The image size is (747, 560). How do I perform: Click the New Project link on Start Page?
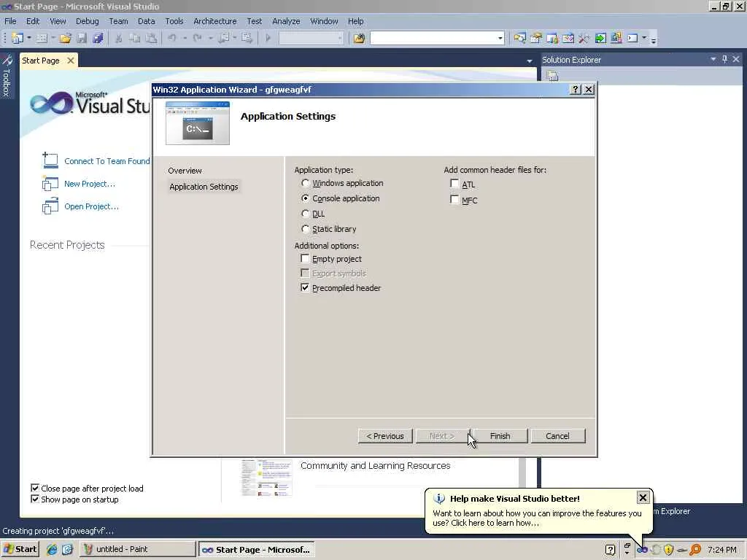(90, 184)
